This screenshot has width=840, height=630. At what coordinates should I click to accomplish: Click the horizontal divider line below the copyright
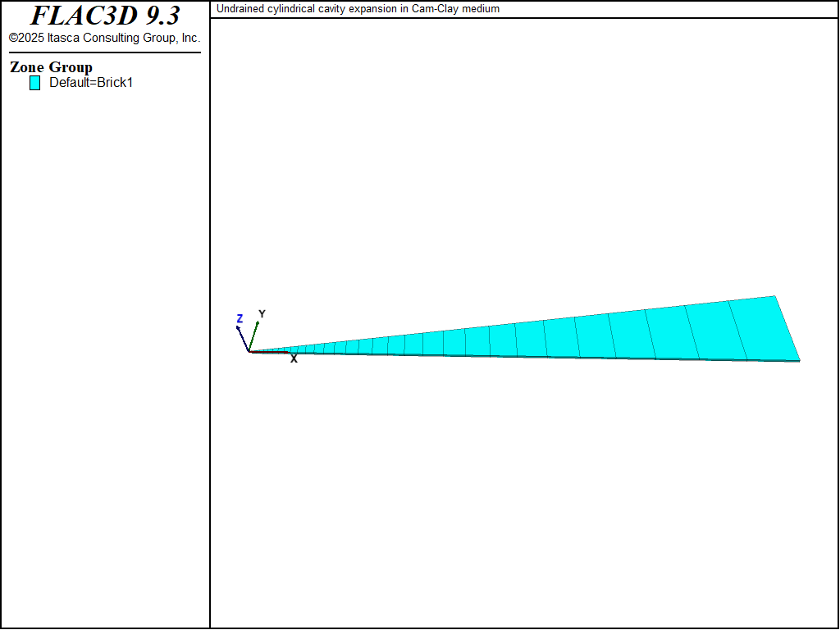[x=104, y=52]
